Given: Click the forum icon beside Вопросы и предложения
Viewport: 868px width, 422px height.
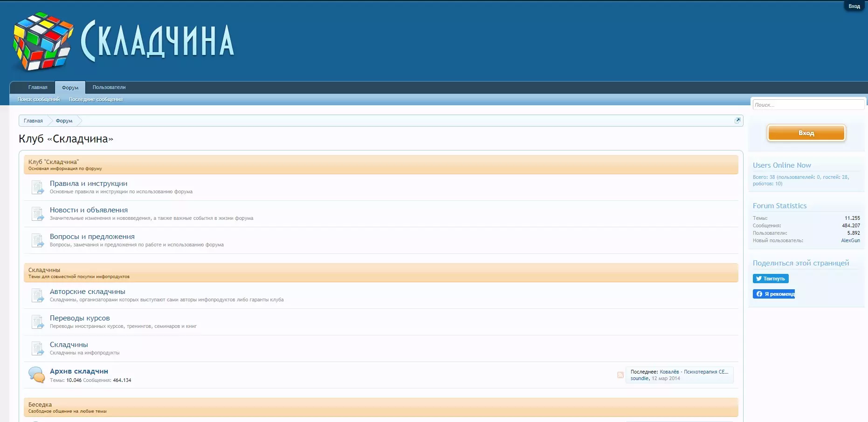Looking at the screenshot, I should pyautogui.click(x=37, y=240).
